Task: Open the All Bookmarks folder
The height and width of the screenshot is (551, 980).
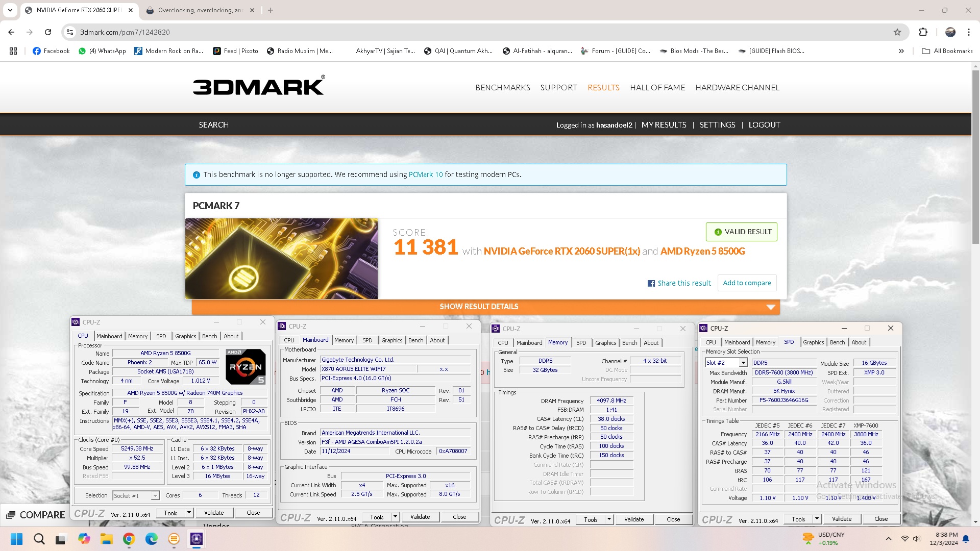Action: (947, 51)
